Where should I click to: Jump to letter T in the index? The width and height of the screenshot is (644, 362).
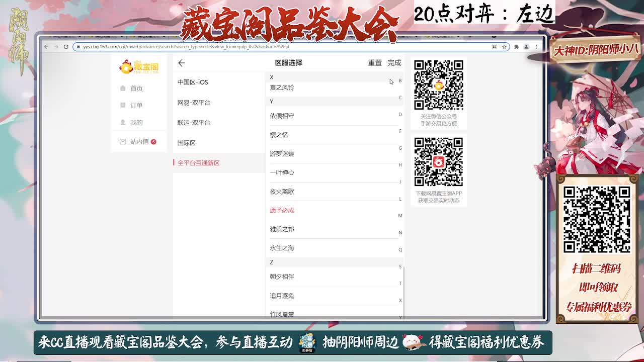(400, 284)
